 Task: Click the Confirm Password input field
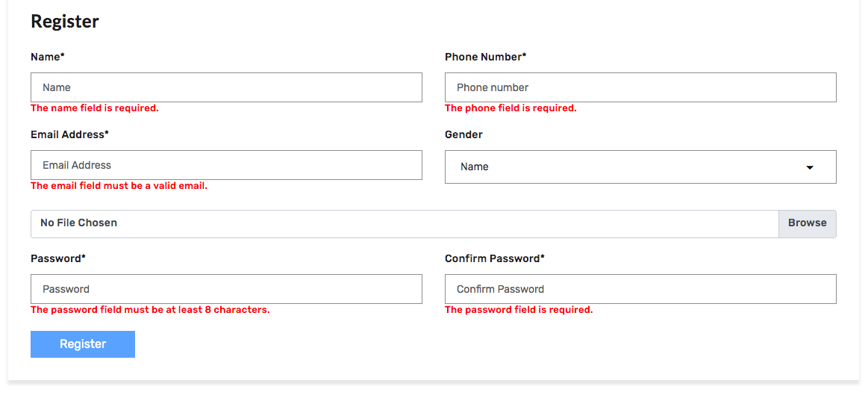640,289
